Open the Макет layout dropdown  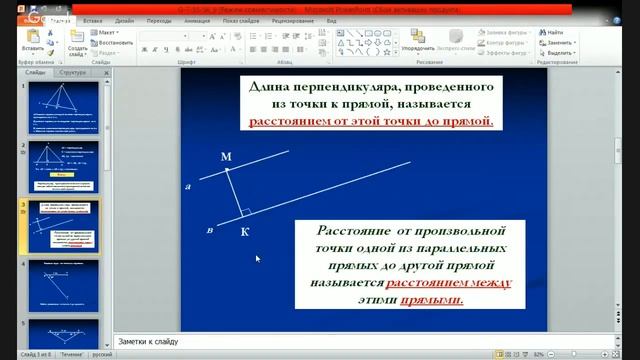[105, 32]
